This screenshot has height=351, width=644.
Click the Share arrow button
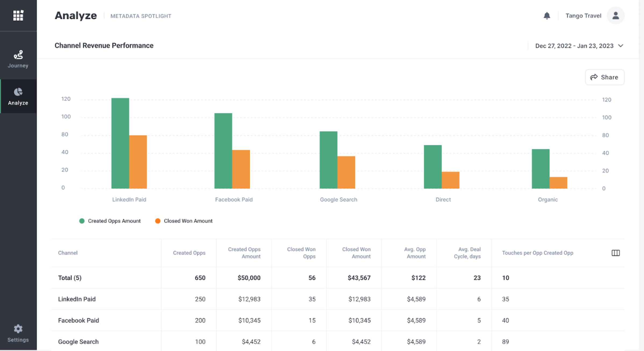click(x=605, y=77)
